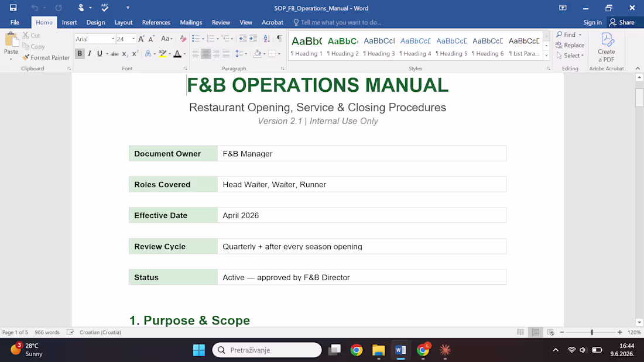The height and width of the screenshot is (362, 644).
Task: Decrease the paragraph indent
Action: coord(243,39)
